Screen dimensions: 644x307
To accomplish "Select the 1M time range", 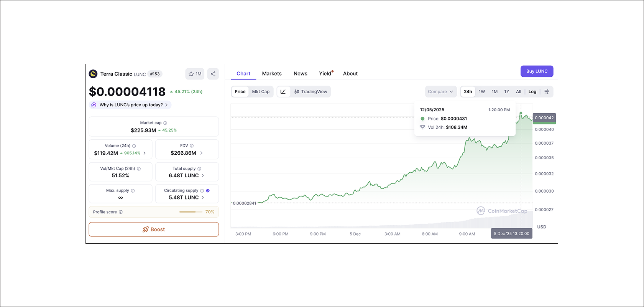I will [x=495, y=92].
